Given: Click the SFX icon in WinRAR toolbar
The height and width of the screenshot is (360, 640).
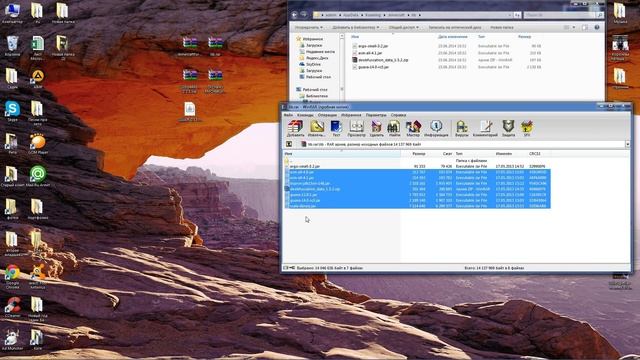Looking at the screenshot, I should (x=527, y=129).
